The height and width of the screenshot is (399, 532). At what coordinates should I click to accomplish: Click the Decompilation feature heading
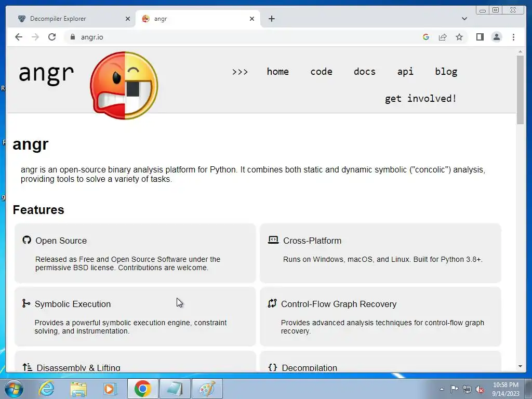(x=310, y=368)
